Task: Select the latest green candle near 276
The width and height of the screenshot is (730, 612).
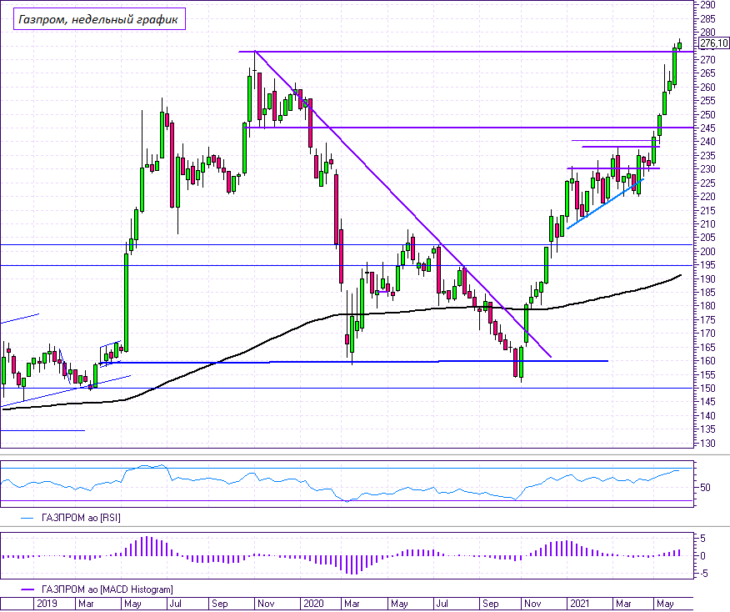Action: (680, 45)
